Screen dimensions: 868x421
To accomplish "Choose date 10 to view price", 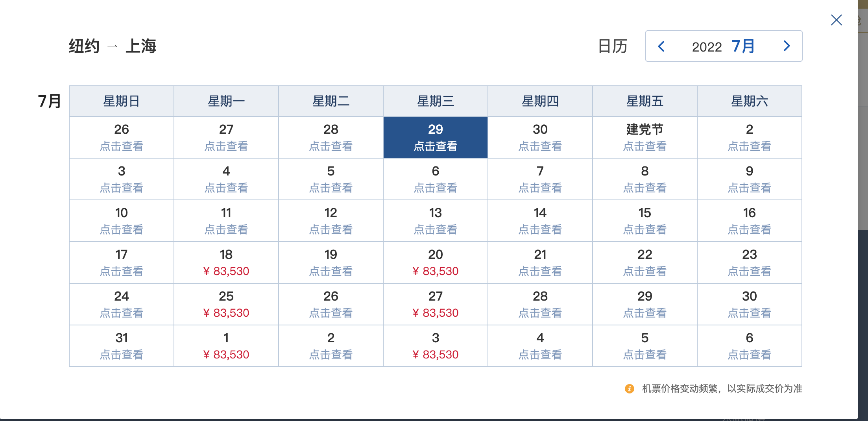I will pos(122,221).
